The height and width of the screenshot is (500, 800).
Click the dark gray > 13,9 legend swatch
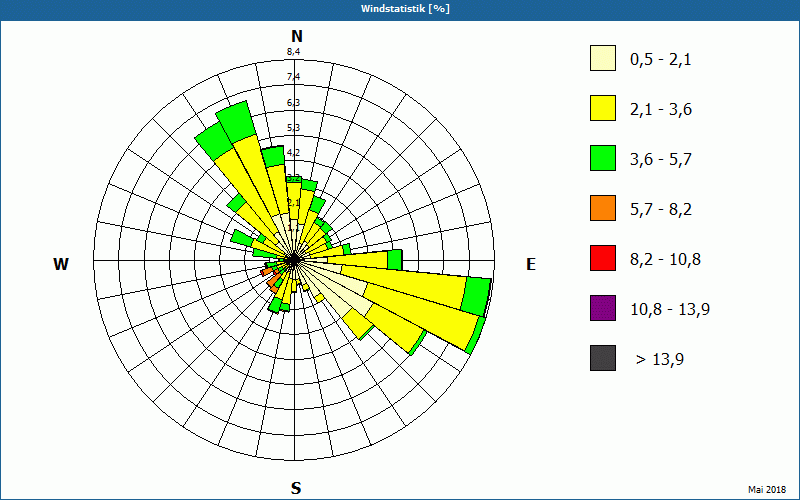pos(603,358)
